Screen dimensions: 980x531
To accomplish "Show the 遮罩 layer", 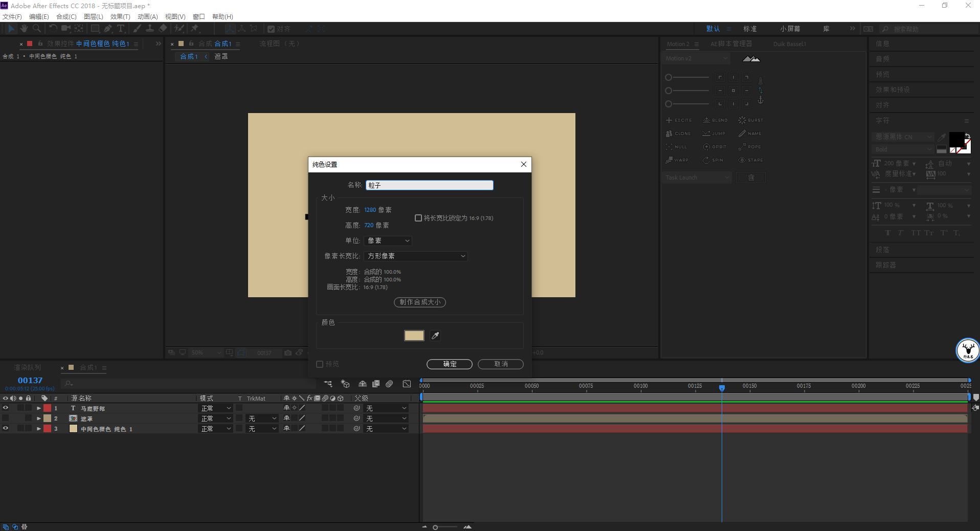I will [6, 418].
